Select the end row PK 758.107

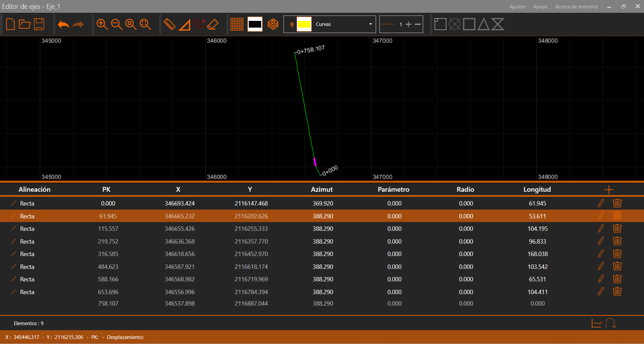[x=108, y=304]
